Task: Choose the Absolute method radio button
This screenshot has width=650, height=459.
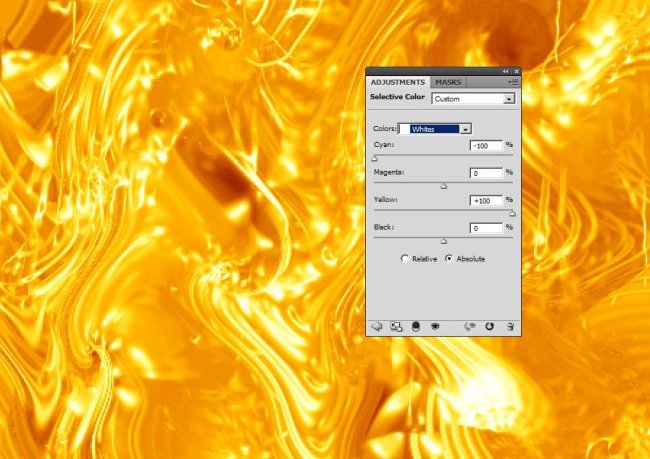Action: pos(449,258)
